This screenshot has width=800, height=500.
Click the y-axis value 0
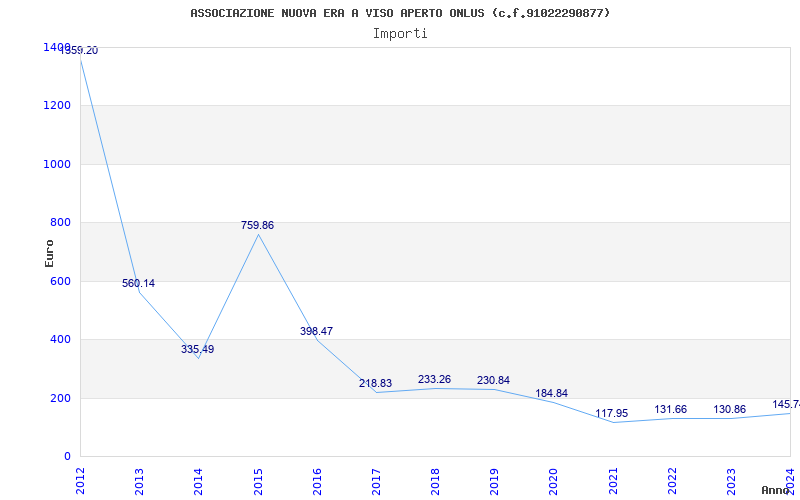67,457
